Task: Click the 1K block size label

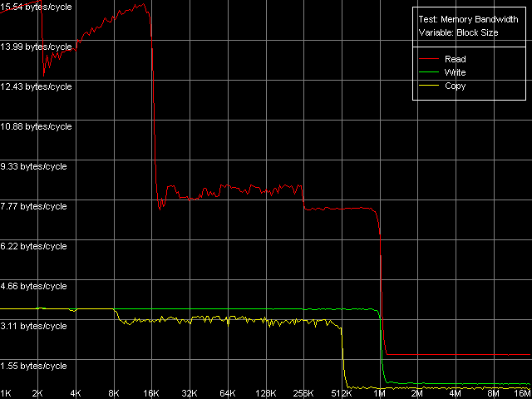Action: coord(7,392)
